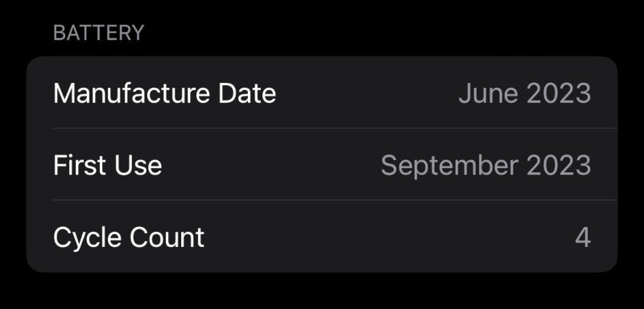The image size is (644, 309).
Task: Click 2023 next to September
Action: click(559, 166)
